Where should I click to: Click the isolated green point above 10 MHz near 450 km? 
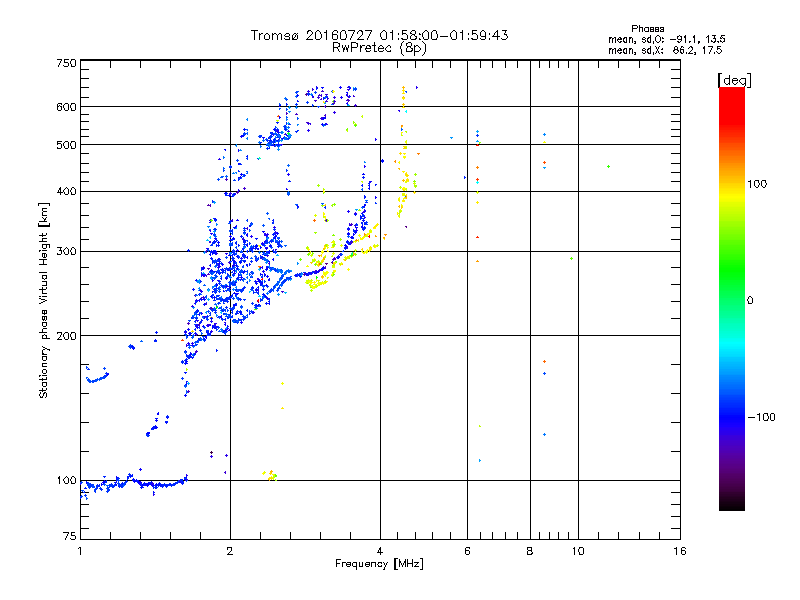(608, 166)
